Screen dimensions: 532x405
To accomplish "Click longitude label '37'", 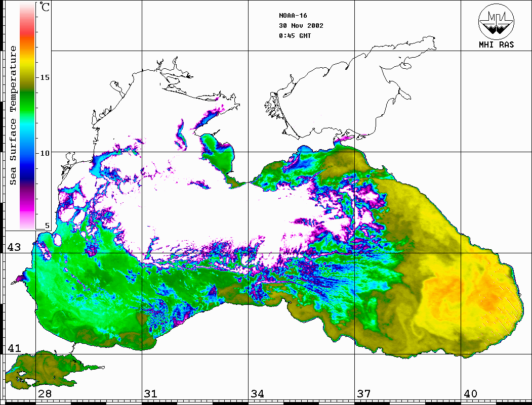I will pyautogui.click(x=364, y=394).
